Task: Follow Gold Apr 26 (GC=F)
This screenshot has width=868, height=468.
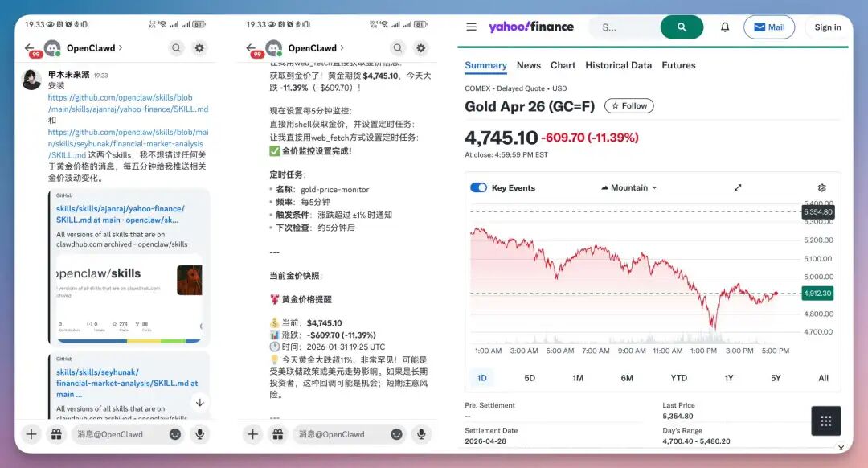Action: pos(628,106)
